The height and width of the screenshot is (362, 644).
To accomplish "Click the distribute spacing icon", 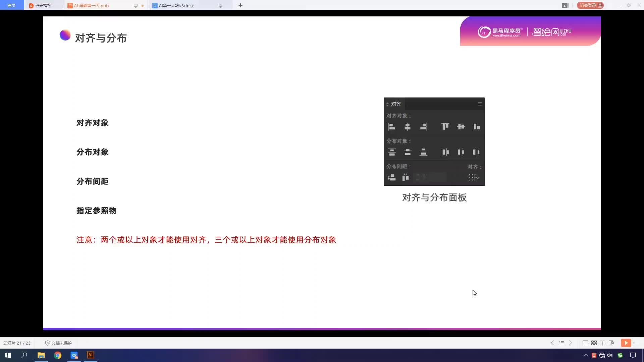I will pyautogui.click(x=391, y=177).
